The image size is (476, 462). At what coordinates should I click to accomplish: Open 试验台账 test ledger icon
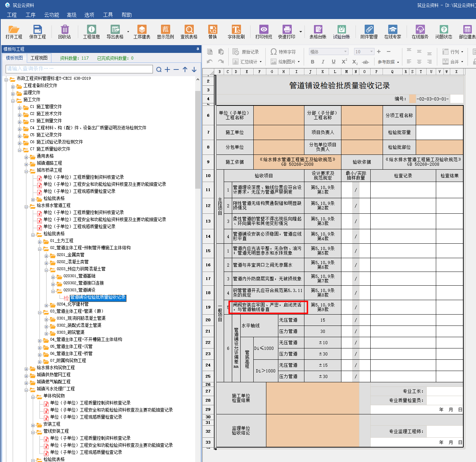341,32
